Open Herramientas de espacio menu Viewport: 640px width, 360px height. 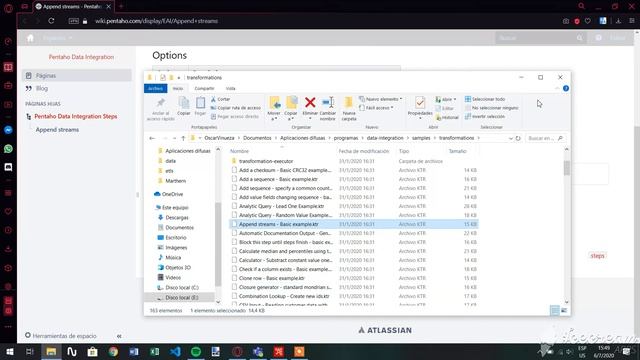[60, 336]
